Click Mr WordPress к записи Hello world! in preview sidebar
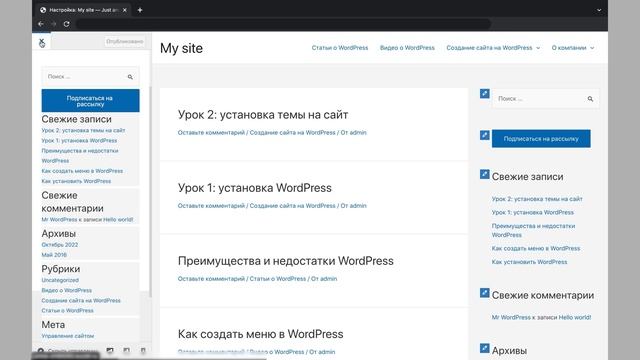 coord(541,317)
